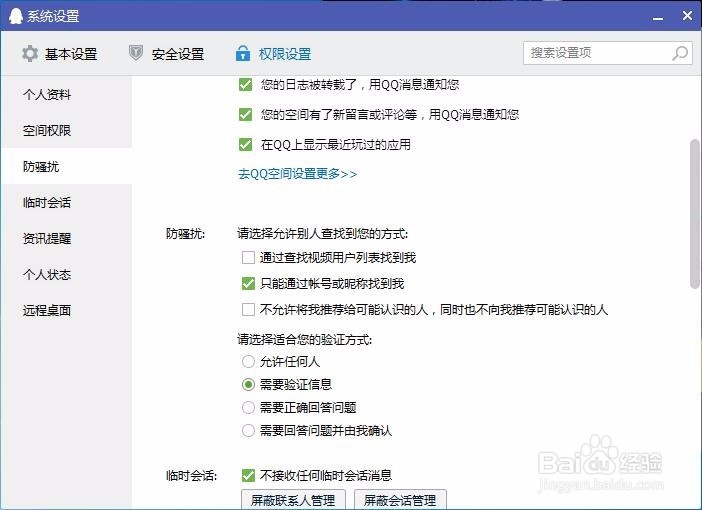Open the 基本设置 tab

tap(60, 54)
